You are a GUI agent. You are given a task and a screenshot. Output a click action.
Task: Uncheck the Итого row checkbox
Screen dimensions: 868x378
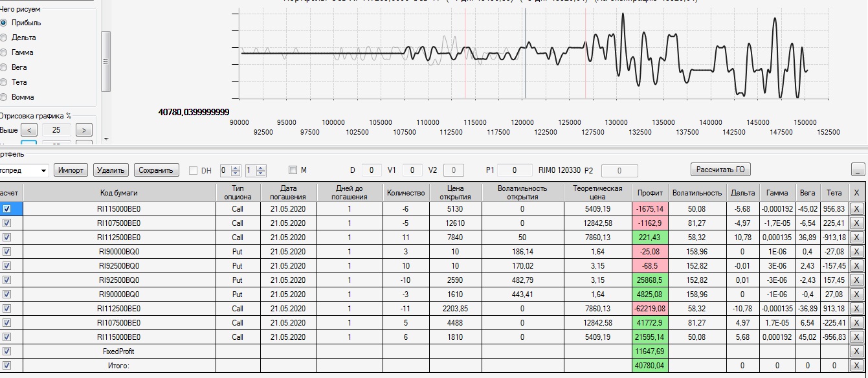click(6, 365)
